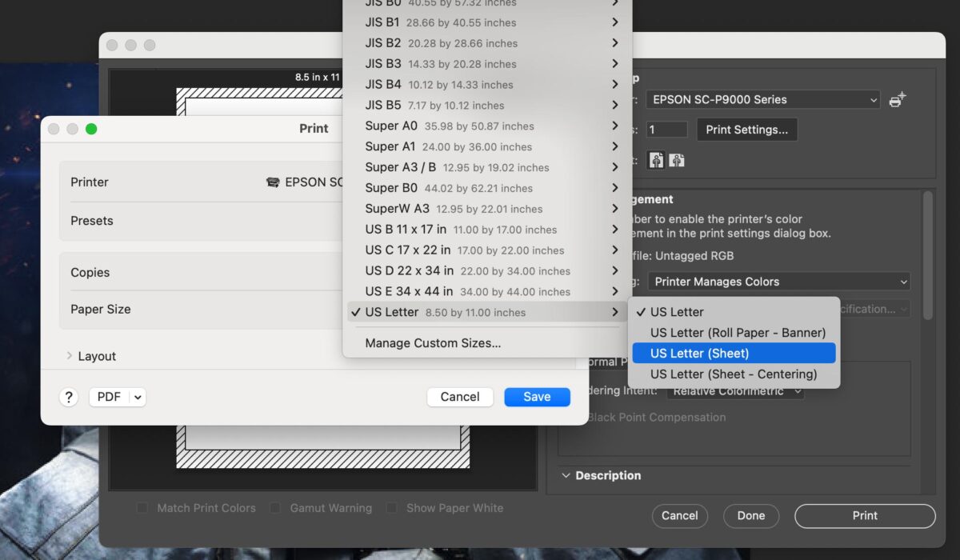Select JIS B4 paper size

487,84
